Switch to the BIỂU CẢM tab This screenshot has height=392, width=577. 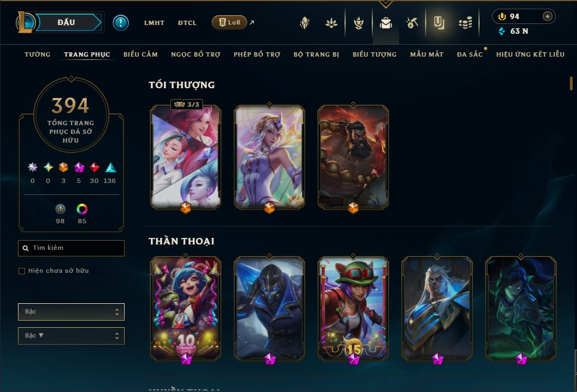tap(140, 54)
